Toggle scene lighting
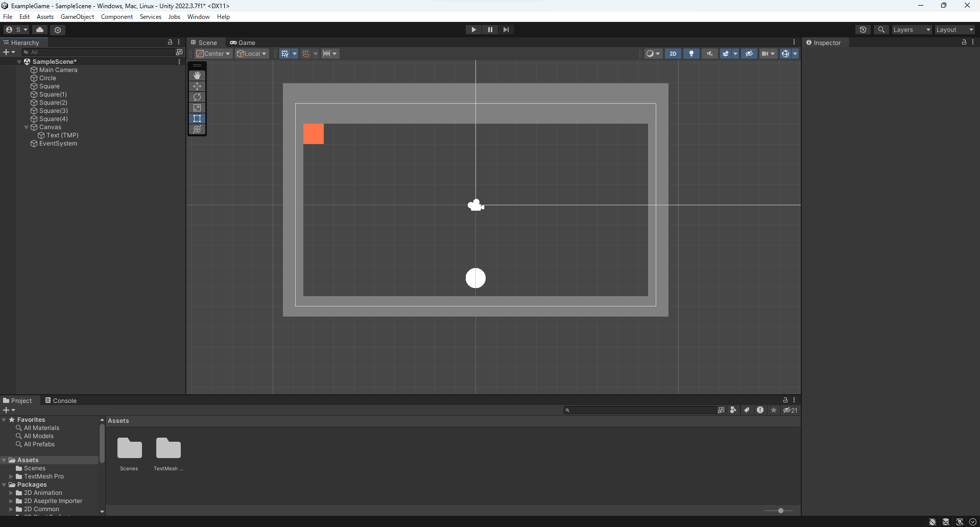 (691, 53)
